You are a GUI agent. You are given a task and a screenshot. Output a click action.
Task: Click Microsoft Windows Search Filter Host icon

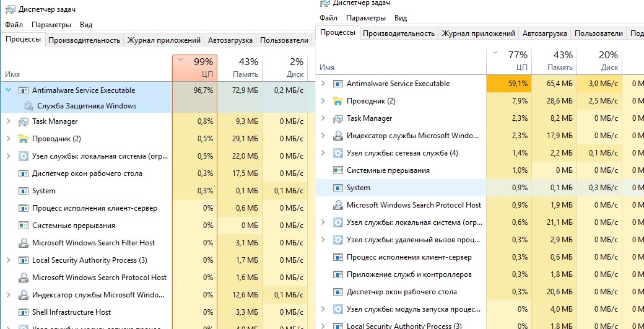(24, 243)
